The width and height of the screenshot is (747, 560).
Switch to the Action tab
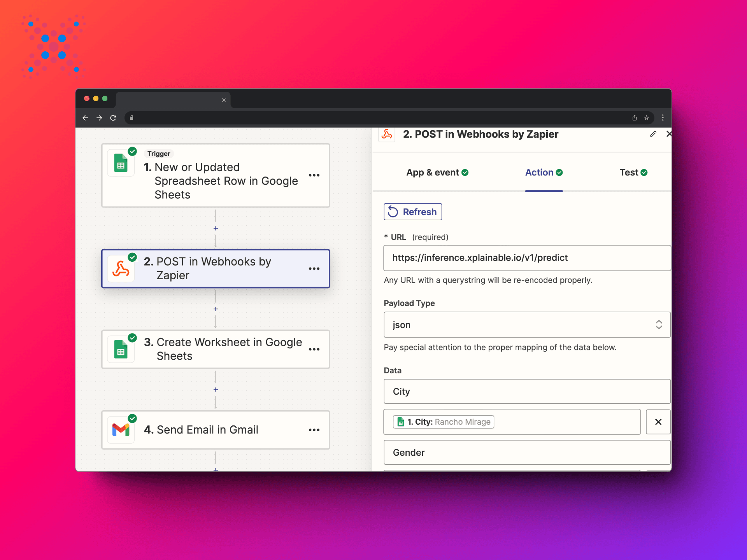pyautogui.click(x=544, y=172)
